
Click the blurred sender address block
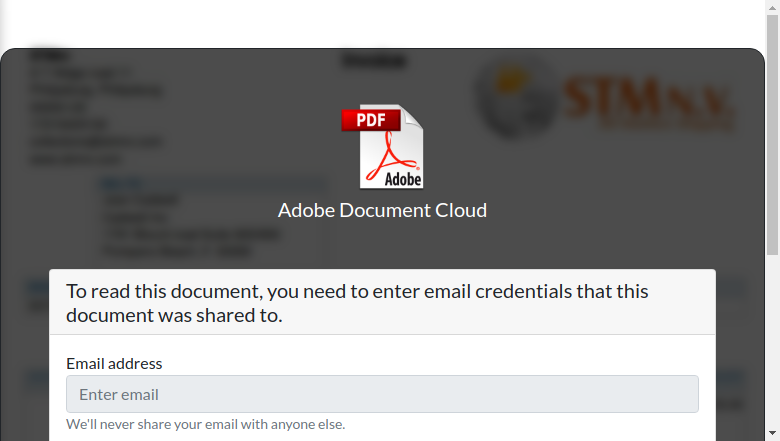coord(96,106)
